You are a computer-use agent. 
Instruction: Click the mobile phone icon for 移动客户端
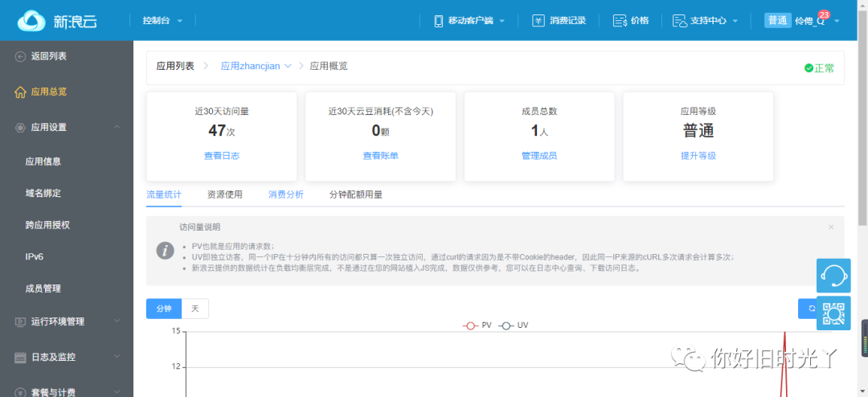[x=439, y=21]
